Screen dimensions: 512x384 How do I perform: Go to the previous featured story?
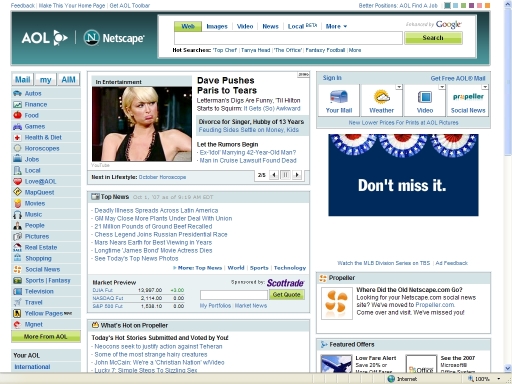(274, 175)
